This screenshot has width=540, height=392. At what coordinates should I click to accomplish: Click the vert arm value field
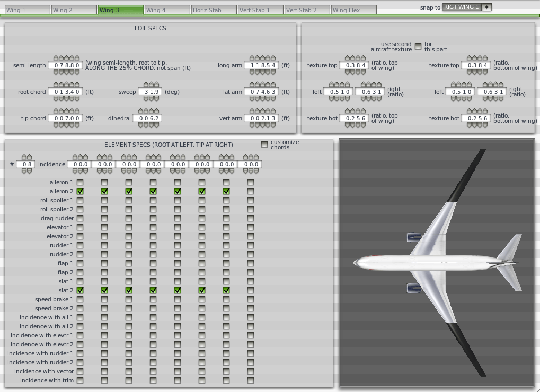pyautogui.click(x=261, y=118)
